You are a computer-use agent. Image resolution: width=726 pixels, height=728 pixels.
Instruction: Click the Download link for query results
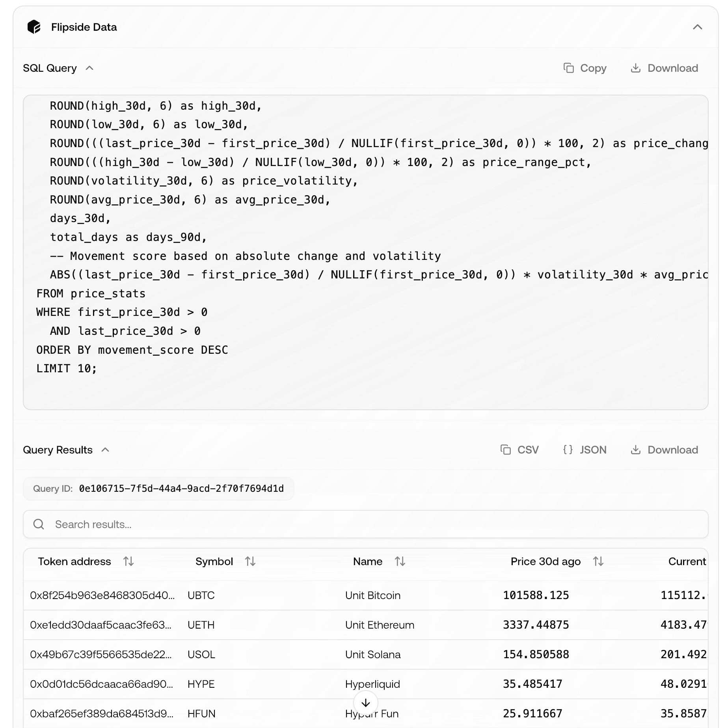tap(665, 450)
